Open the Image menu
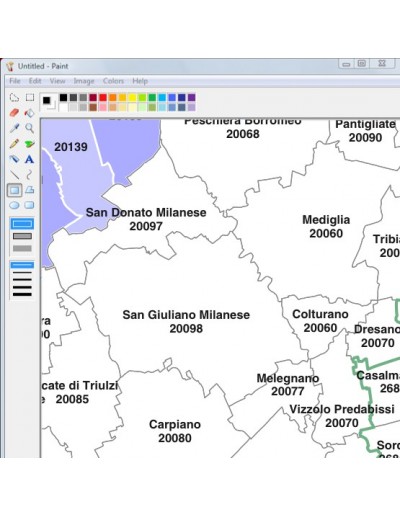Screen dimensions: 400x517 pos(84,81)
